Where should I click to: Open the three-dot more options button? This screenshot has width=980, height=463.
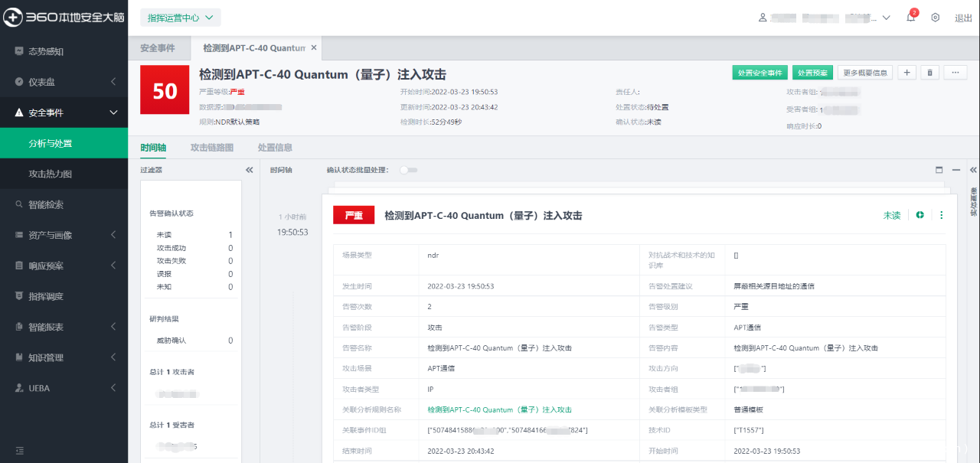click(x=955, y=73)
